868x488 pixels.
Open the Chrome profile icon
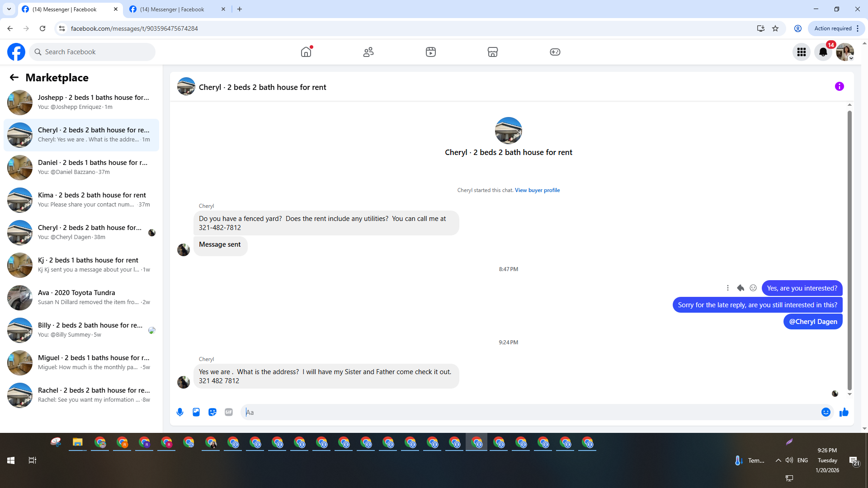(798, 28)
